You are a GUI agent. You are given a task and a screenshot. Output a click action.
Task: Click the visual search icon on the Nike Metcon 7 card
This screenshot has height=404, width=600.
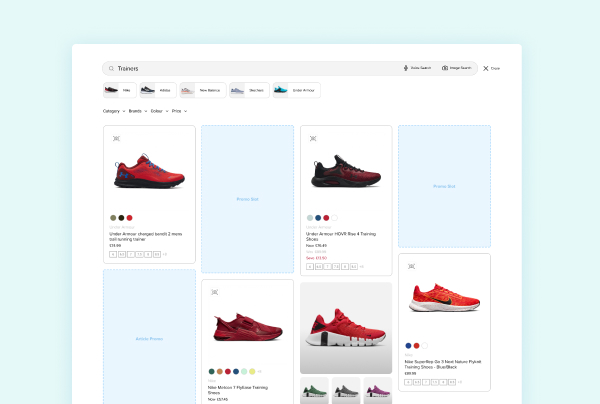coord(215,292)
